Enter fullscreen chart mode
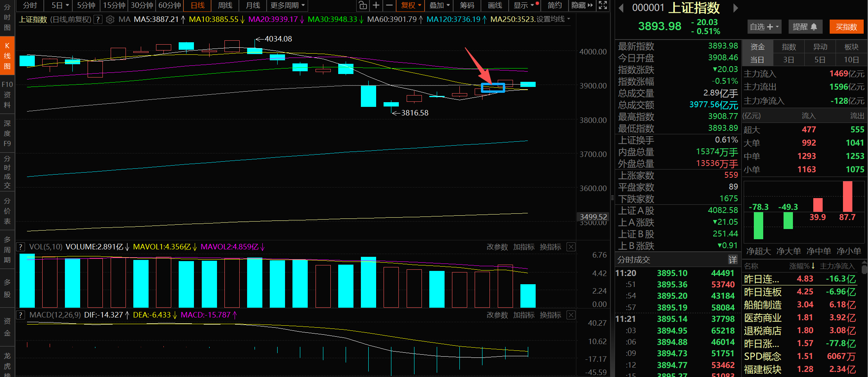Screen dimensions: 868x377 coord(603,5)
